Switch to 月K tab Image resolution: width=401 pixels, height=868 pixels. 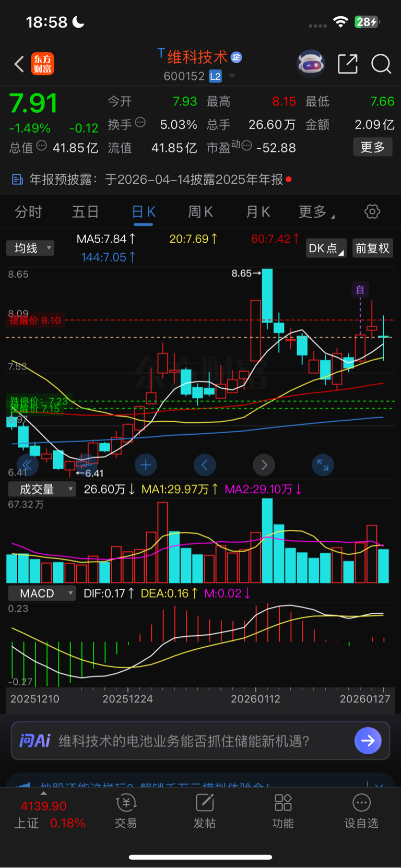[258, 212]
